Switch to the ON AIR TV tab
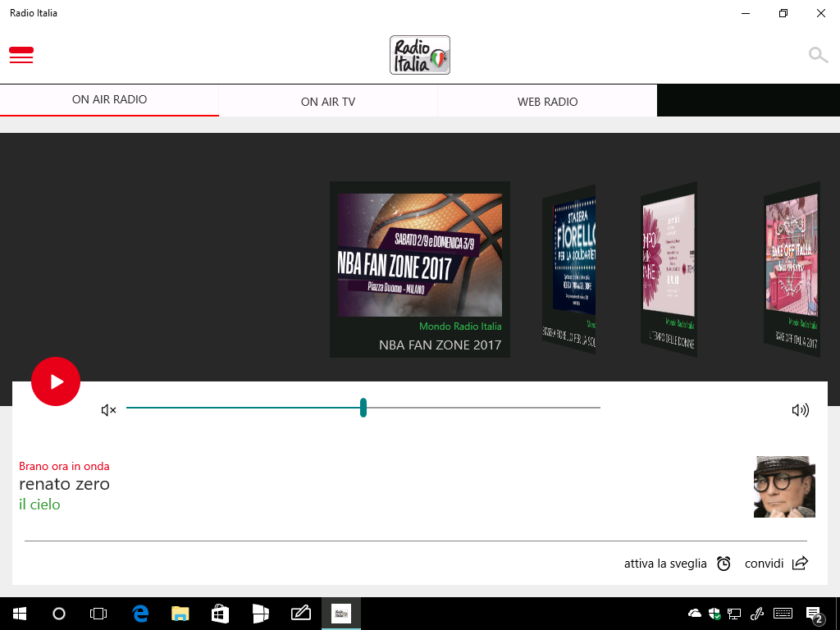The image size is (840, 630). (328, 102)
